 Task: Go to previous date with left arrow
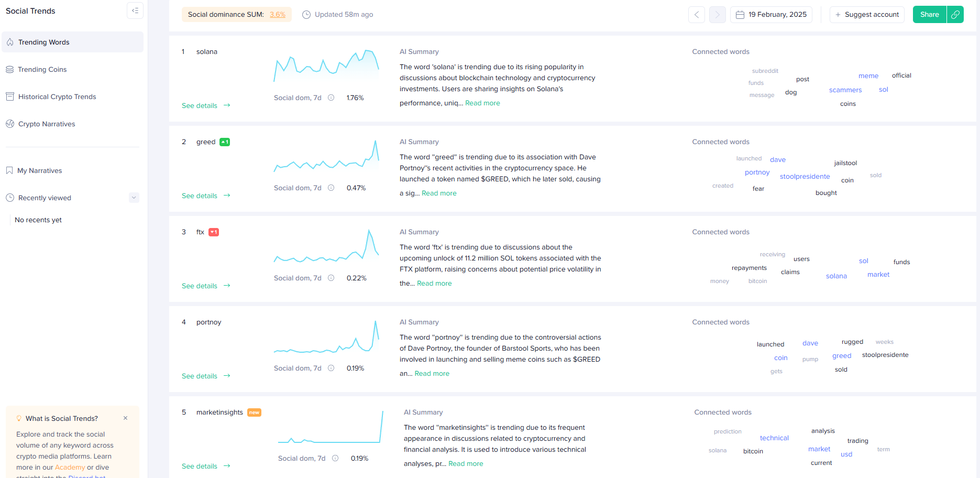pos(697,15)
